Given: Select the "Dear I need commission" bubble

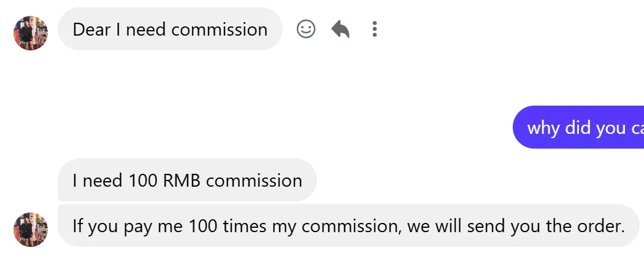Looking at the screenshot, I should coord(170,29).
